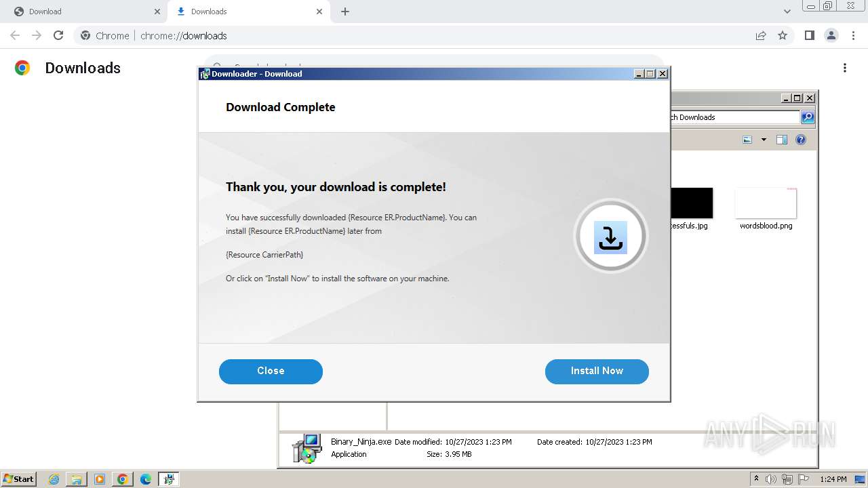
Task: Click Downloader installer taskbar icon
Action: [168, 479]
